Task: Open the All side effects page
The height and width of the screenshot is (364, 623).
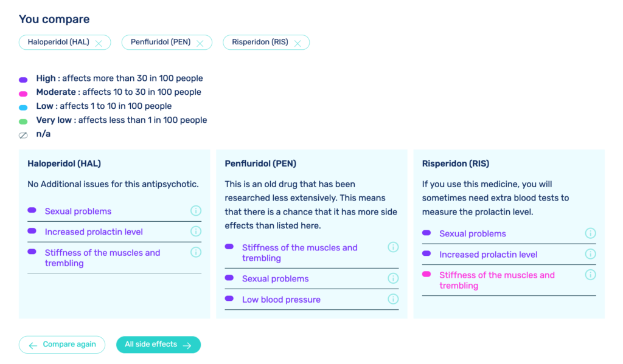Action: click(x=158, y=345)
